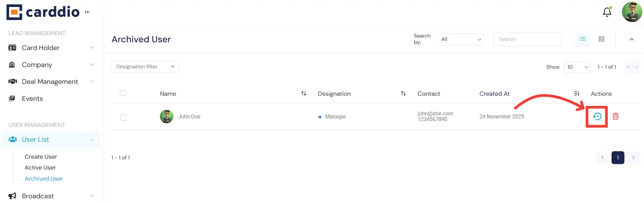Click the Created At sort icon
This screenshot has height=203, width=644.
(577, 94)
